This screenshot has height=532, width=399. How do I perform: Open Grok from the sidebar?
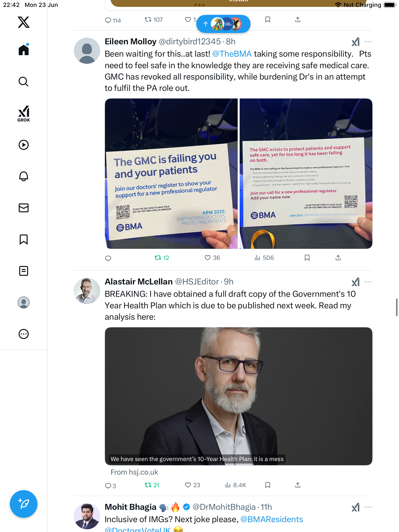click(24, 114)
